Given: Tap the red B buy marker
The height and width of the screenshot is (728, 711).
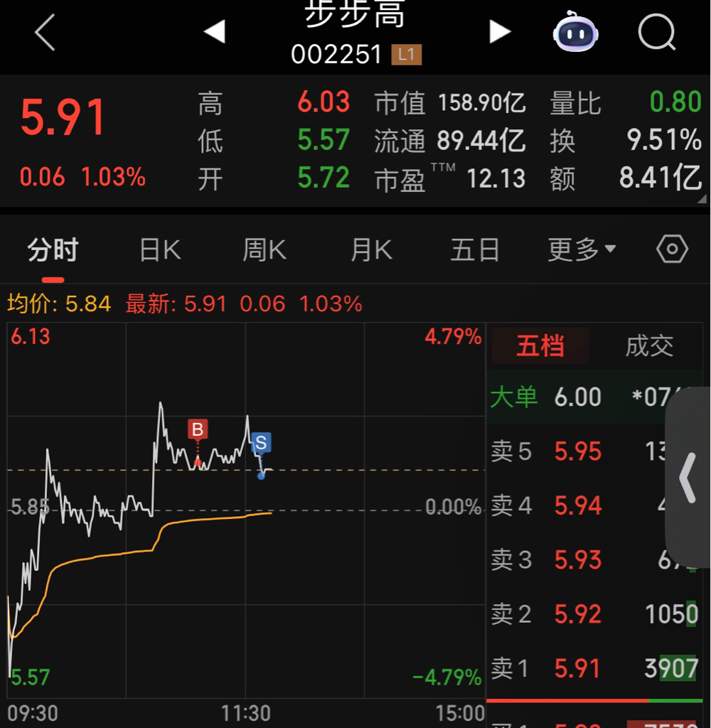Looking at the screenshot, I should pos(198,429).
